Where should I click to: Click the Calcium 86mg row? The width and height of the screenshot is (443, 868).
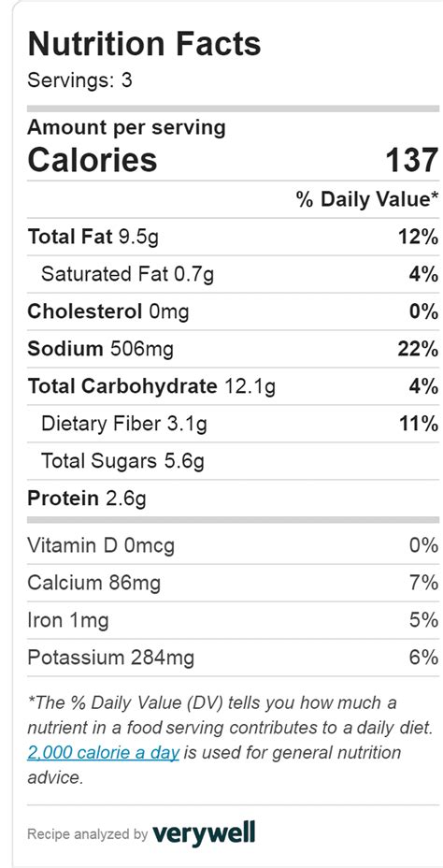[233, 583]
